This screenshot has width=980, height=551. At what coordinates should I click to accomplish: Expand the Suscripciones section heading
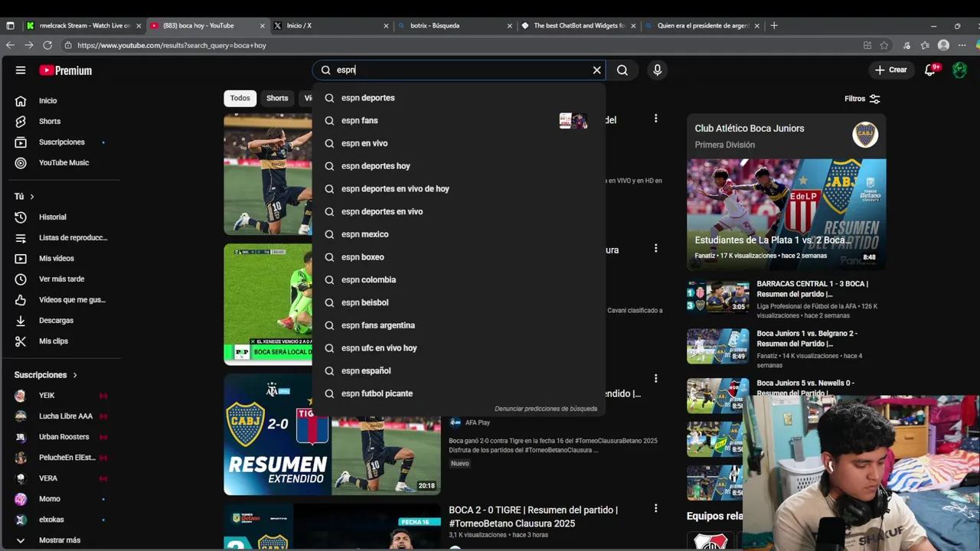(x=46, y=375)
